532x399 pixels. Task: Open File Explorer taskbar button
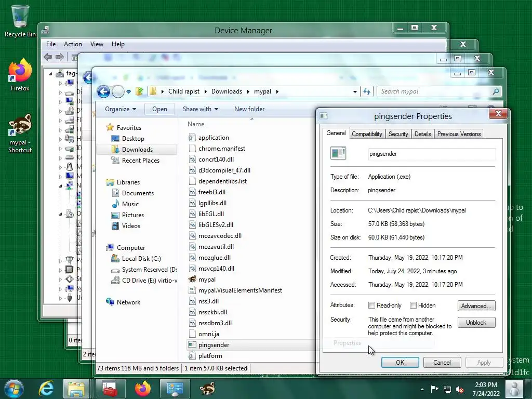76,389
